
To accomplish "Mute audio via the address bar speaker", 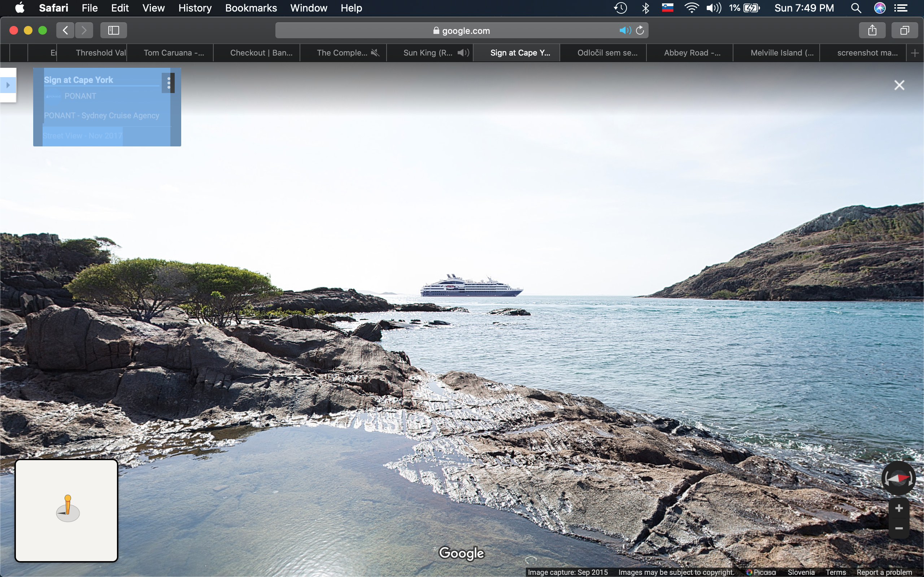I will [x=625, y=31].
